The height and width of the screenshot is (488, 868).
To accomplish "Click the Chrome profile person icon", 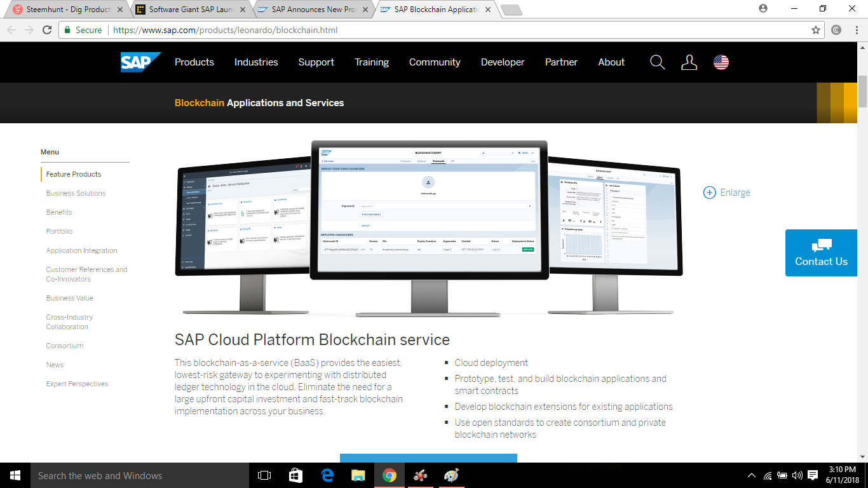I will tap(763, 8).
